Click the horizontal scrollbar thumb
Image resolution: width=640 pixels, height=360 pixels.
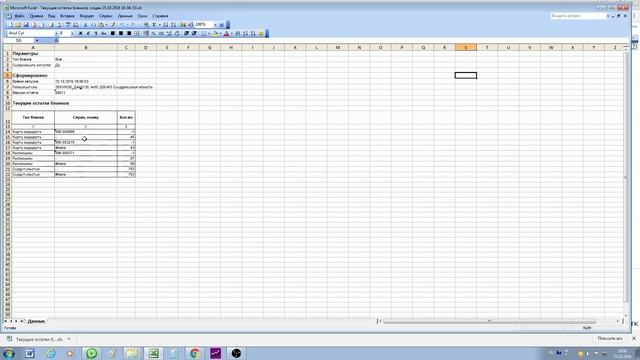click(489, 321)
